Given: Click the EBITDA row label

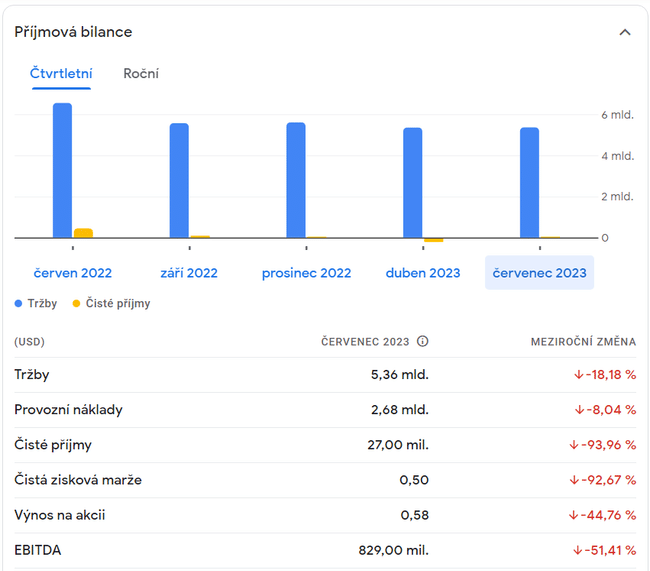Looking at the screenshot, I should tap(36, 550).
